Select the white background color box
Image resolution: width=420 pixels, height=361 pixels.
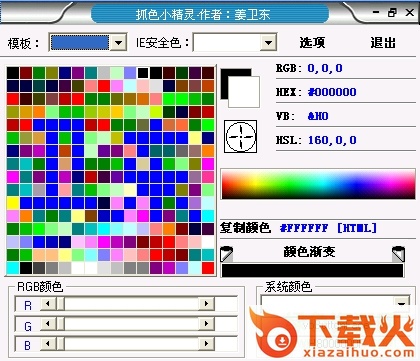pyautogui.click(x=244, y=92)
